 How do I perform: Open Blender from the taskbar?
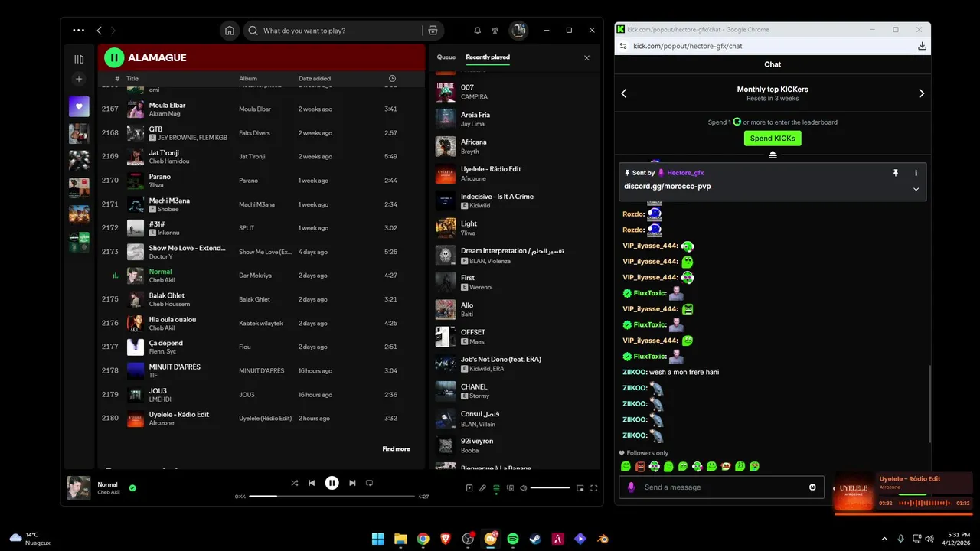pyautogui.click(x=603, y=539)
